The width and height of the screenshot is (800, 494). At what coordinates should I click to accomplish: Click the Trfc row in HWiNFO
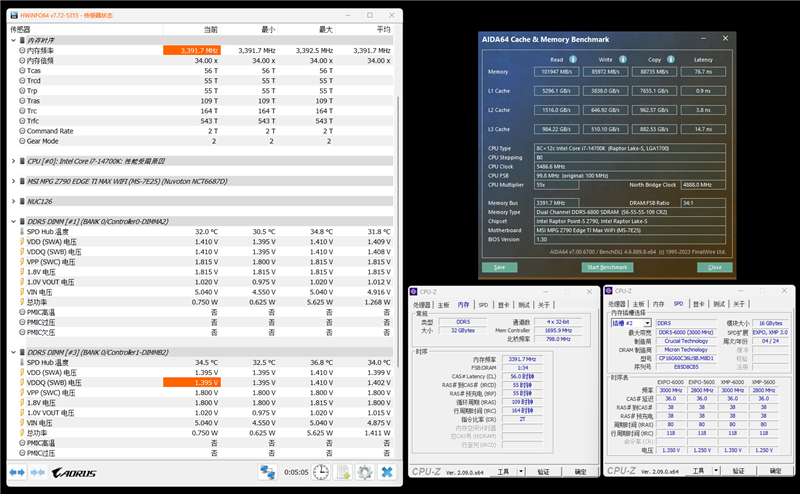tap(202, 121)
